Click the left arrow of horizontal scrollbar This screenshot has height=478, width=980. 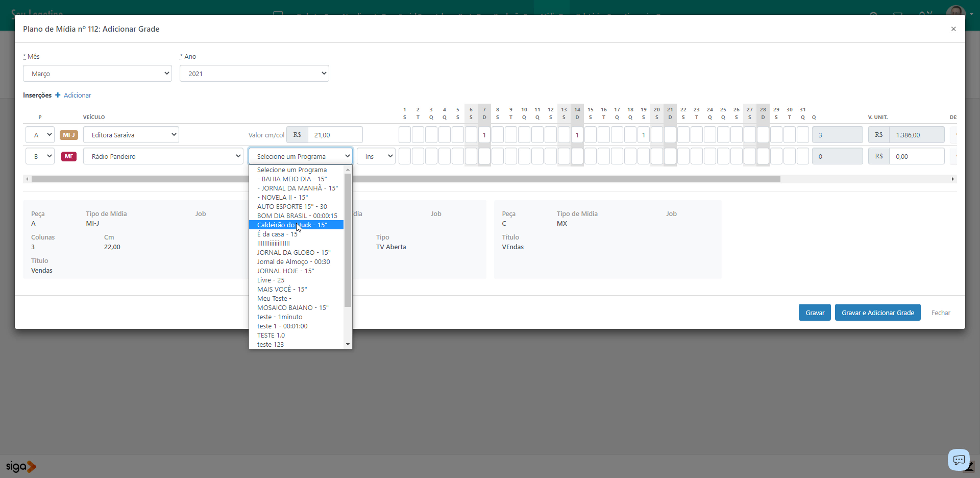click(27, 179)
